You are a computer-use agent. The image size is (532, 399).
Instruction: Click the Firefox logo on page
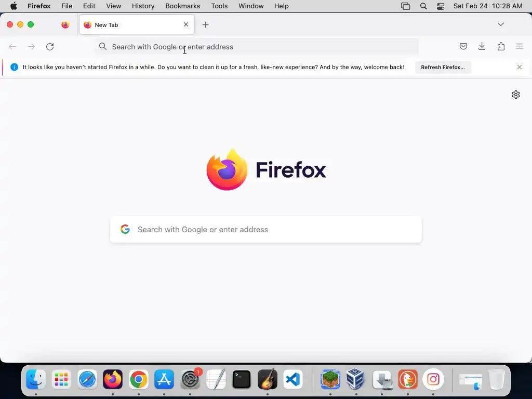[266, 170]
